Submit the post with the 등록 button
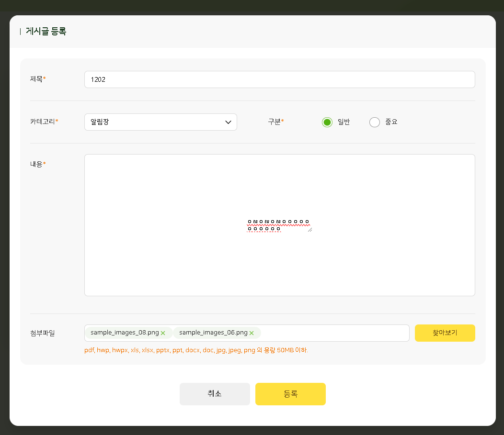This screenshot has height=435, width=504. (x=290, y=394)
